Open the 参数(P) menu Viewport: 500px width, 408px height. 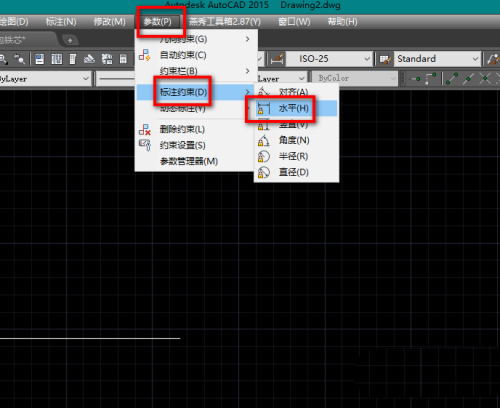158,22
